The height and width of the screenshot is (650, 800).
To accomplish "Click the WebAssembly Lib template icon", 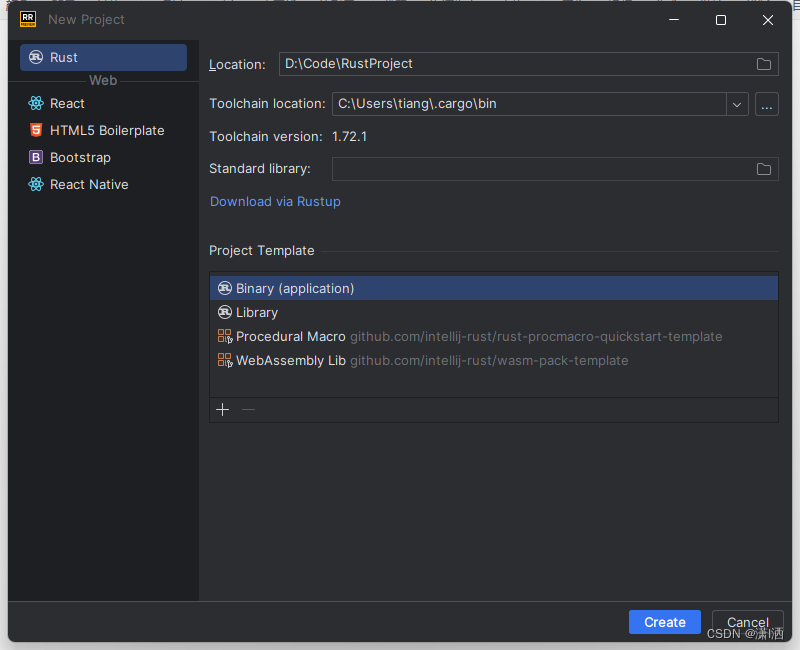I will 225,361.
